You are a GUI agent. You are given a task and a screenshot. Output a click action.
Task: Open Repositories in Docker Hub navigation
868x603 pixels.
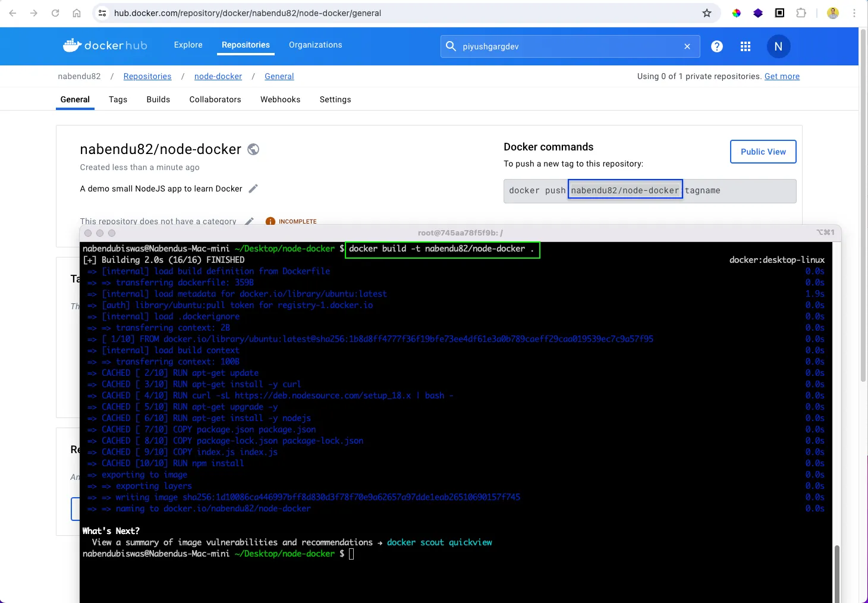(x=246, y=45)
